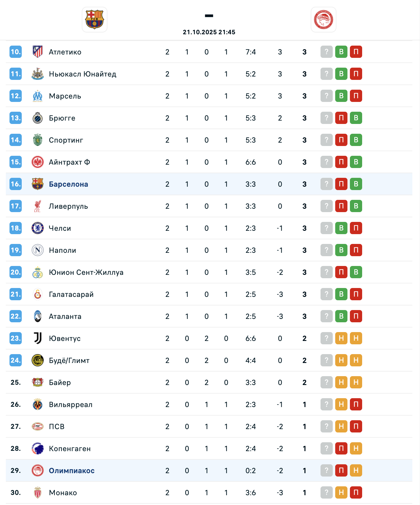
Task: Click the Liverpool crest icon
Action: click(x=38, y=206)
